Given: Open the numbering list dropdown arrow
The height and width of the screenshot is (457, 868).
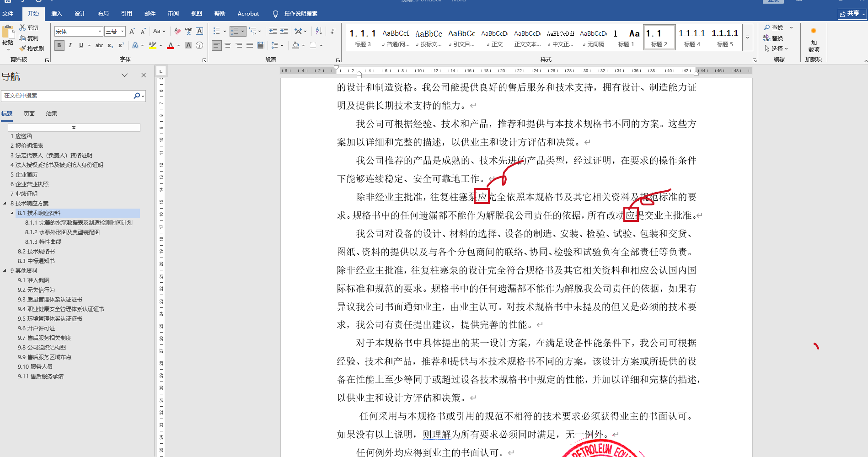Looking at the screenshot, I should 241,31.
